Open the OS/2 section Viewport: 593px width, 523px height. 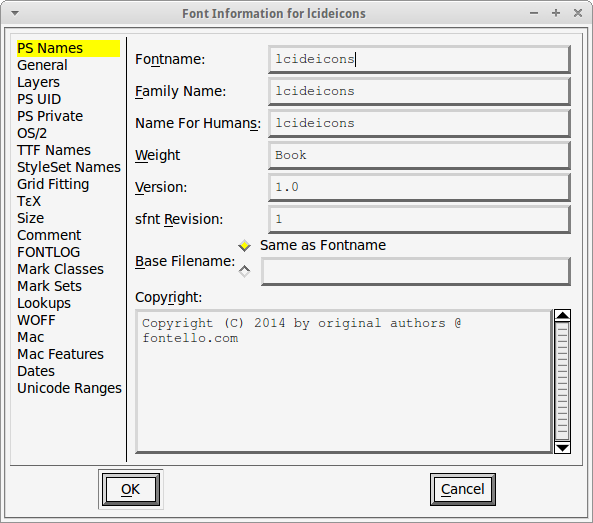click(32, 133)
